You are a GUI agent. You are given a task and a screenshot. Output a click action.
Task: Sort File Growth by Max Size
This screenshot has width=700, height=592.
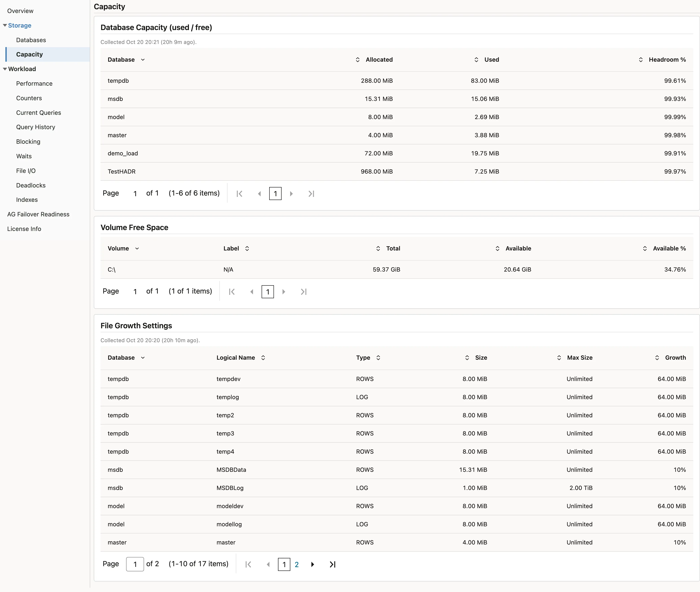pyautogui.click(x=559, y=358)
